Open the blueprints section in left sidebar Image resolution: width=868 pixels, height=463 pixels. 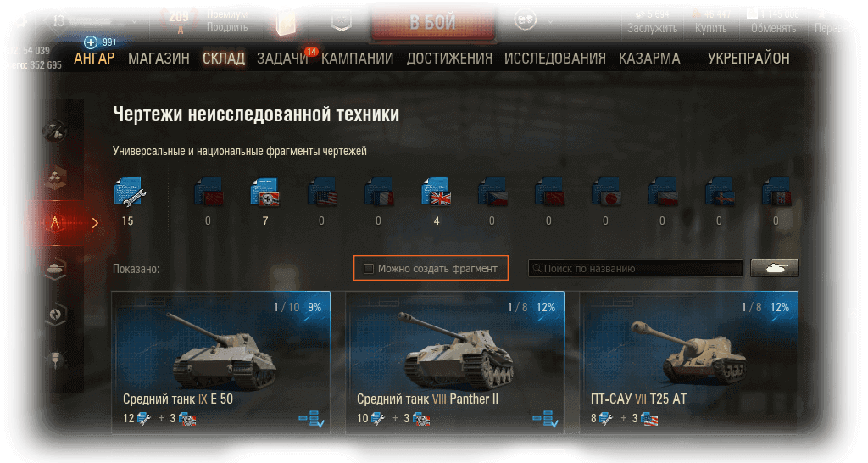(55, 223)
